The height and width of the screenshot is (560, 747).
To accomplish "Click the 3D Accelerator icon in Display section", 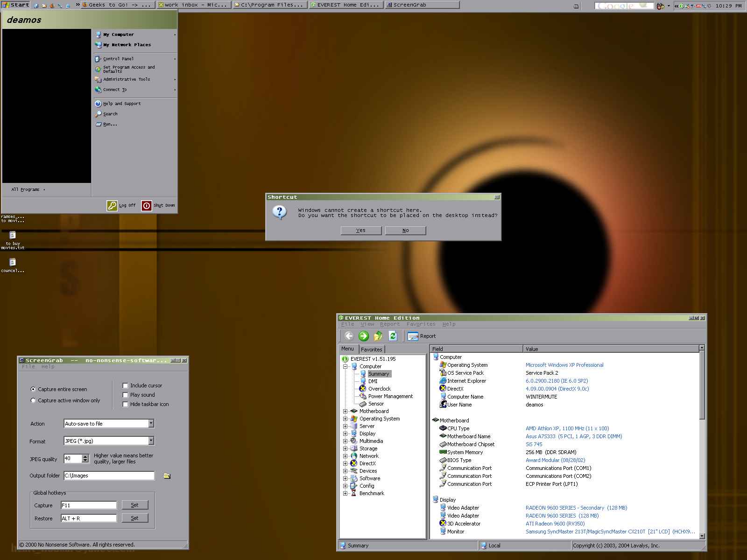I will pos(443,524).
